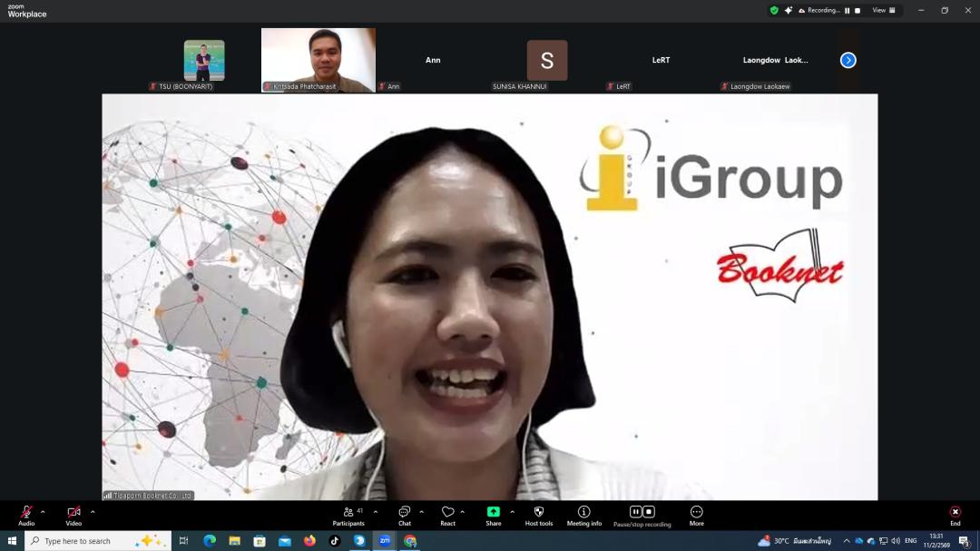Turn on camera with the Video button
Screen dimensions: 980x551
click(73, 514)
